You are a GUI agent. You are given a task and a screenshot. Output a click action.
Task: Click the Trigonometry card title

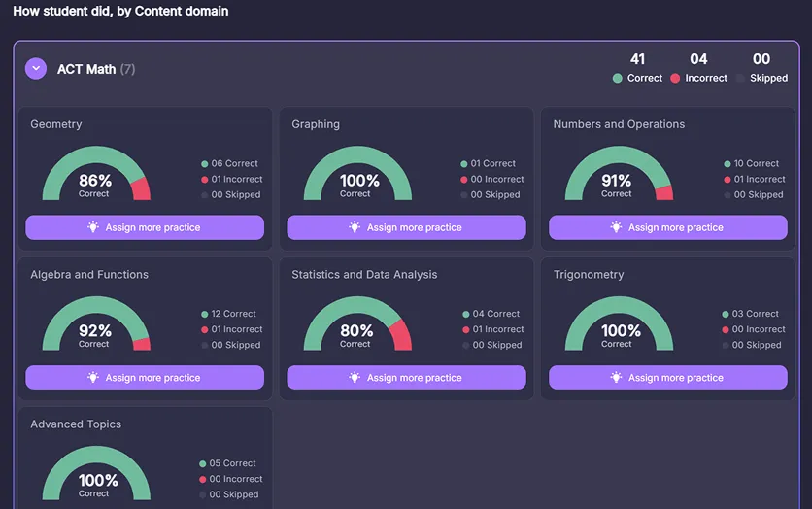pos(589,275)
